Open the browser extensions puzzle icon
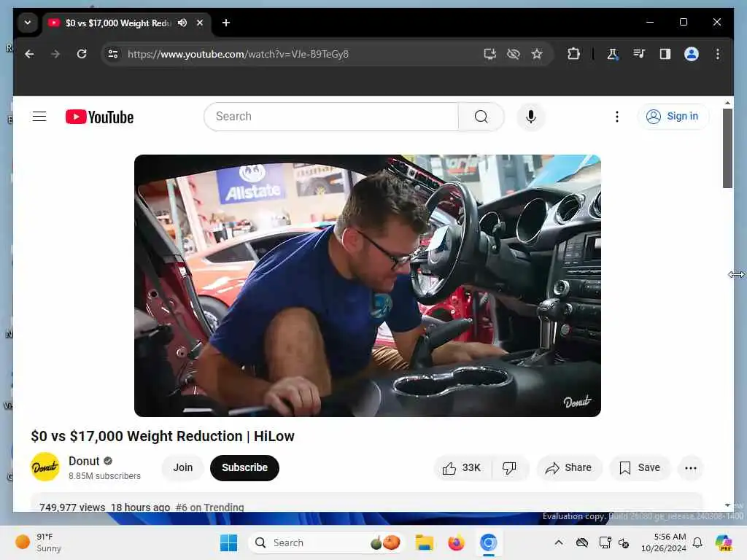747x560 pixels. pyautogui.click(x=573, y=54)
